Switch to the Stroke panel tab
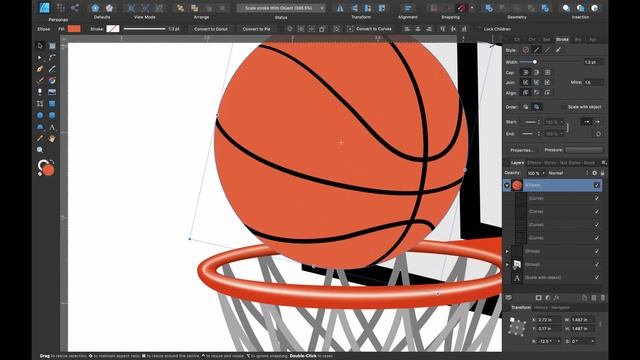 point(562,40)
